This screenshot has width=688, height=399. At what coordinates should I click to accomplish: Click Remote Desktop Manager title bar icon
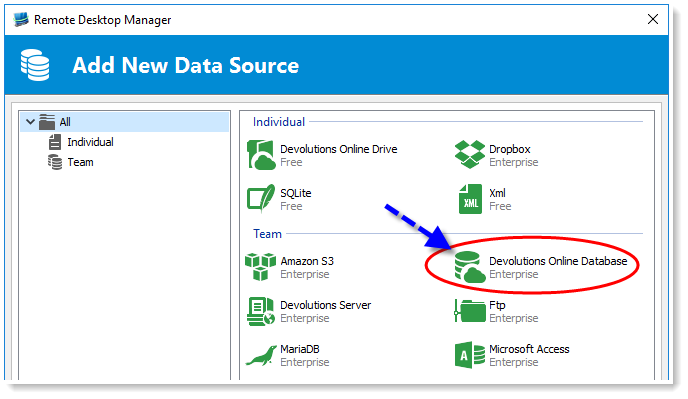click(21, 20)
